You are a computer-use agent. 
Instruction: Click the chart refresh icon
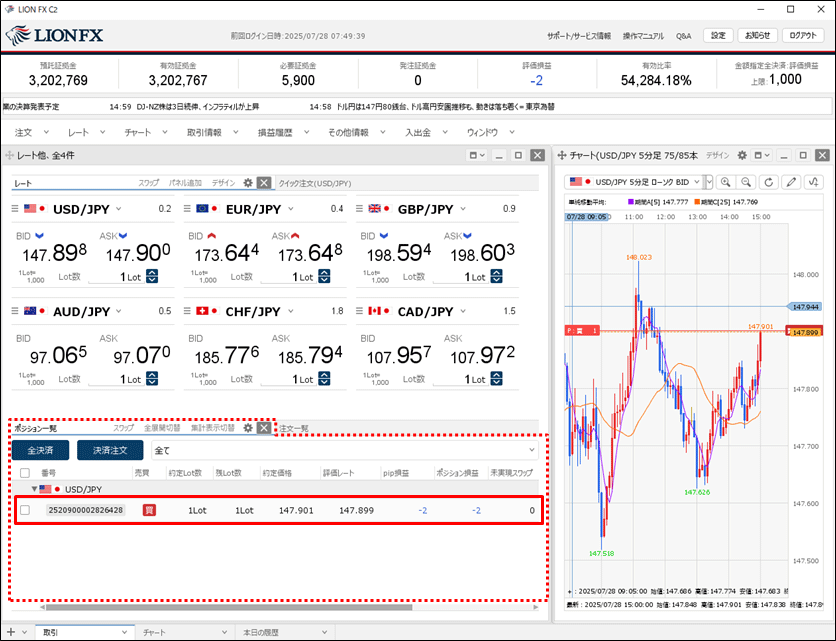click(769, 182)
